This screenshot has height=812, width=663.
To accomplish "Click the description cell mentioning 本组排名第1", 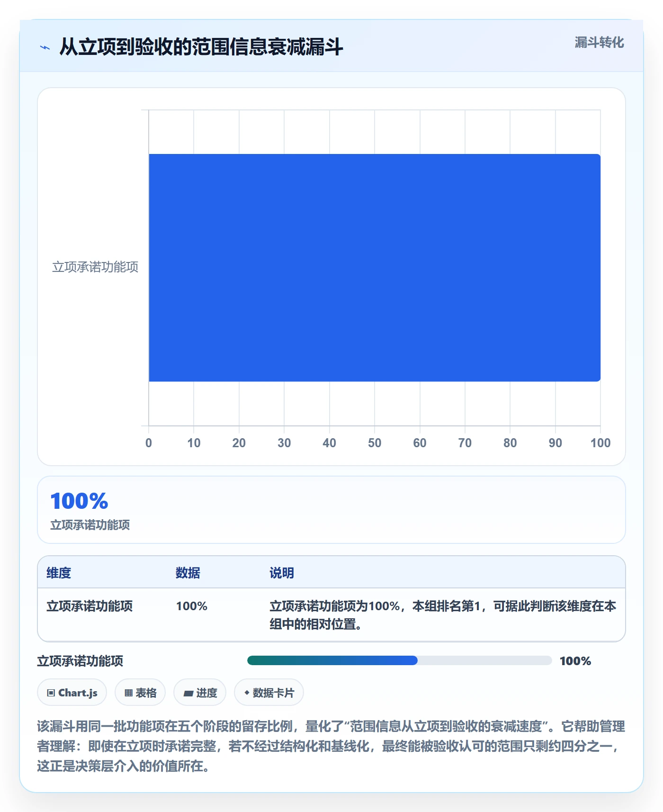I will coord(443,615).
